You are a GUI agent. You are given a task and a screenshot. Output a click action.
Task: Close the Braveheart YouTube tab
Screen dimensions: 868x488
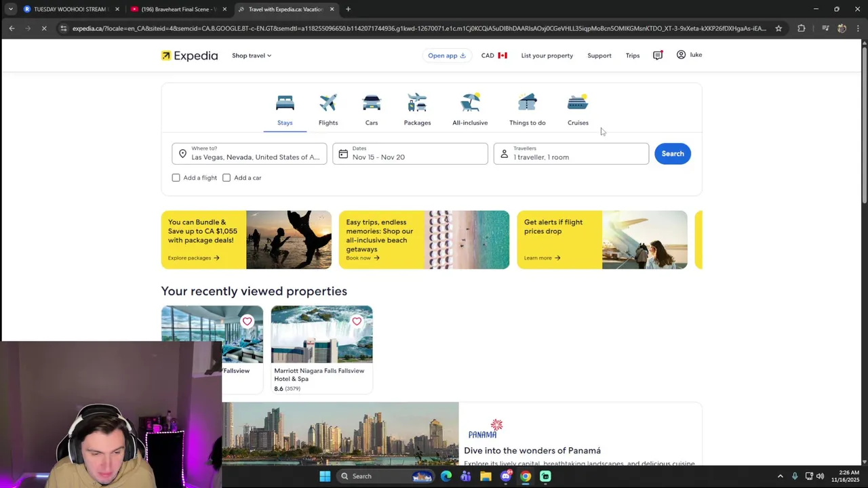[x=224, y=9]
